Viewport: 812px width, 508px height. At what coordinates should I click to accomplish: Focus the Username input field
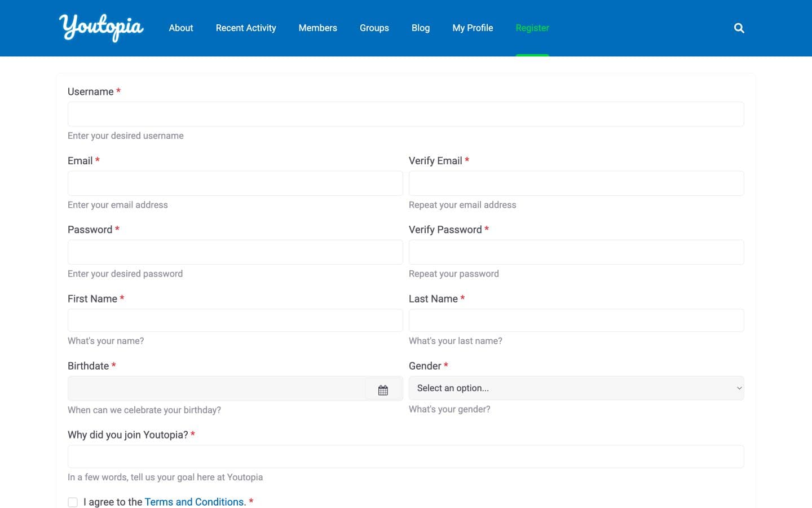(x=406, y=114)
